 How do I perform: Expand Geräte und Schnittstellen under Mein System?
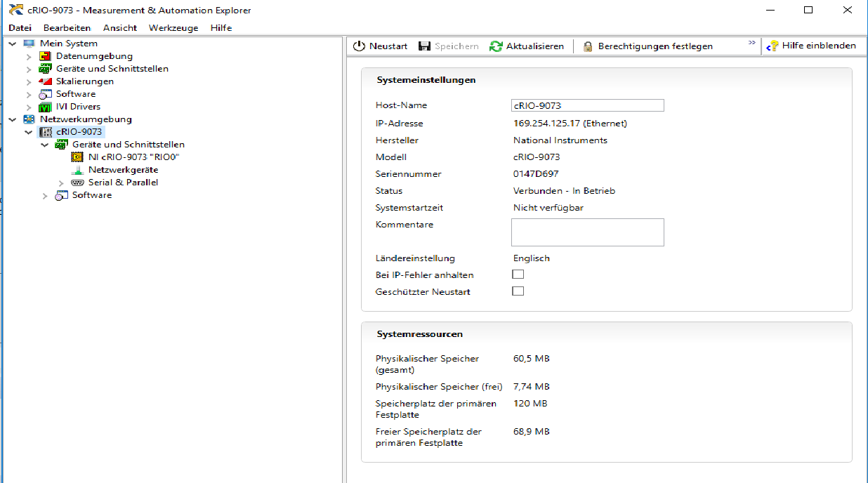tap(29, 69)
